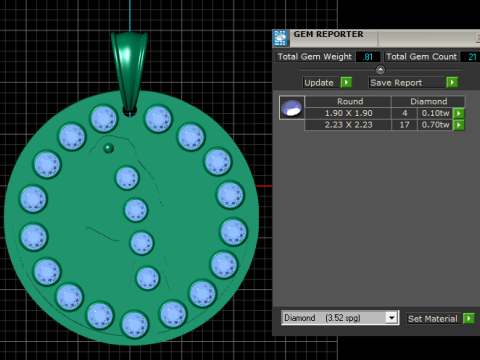Click the Total Gem Count value field
Image resolution: width=480 pixels, height=360 pixels.
click(470, 57)
